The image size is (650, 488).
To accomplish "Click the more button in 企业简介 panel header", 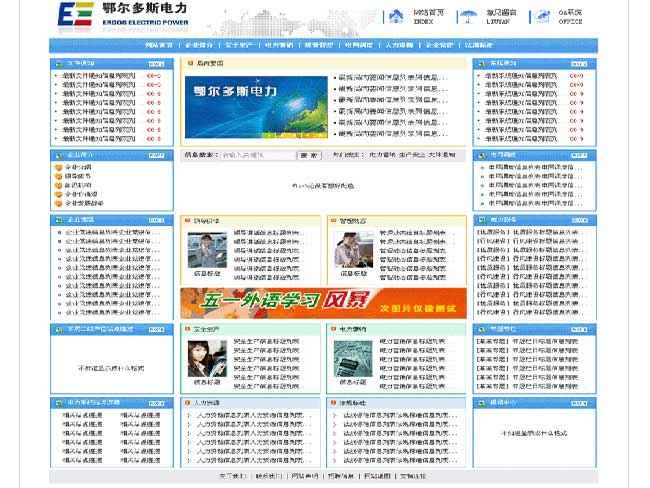I will [155, 155].
